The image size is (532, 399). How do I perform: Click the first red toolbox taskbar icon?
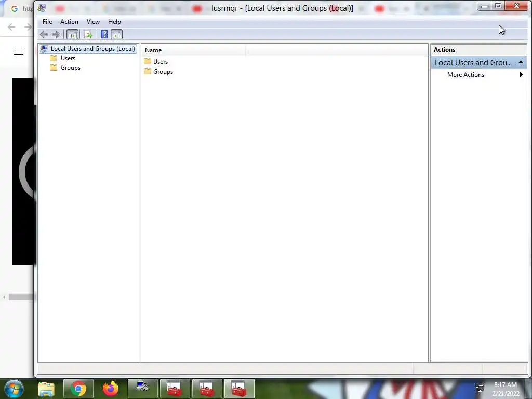click(175, 389)
